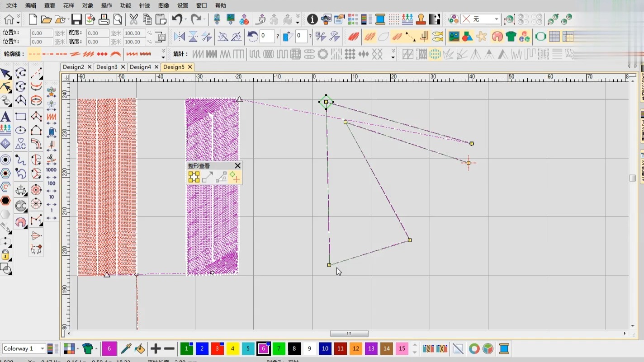Open the 编辑 menu
Screen dimensions: 644x362
[x=31, y=5]
